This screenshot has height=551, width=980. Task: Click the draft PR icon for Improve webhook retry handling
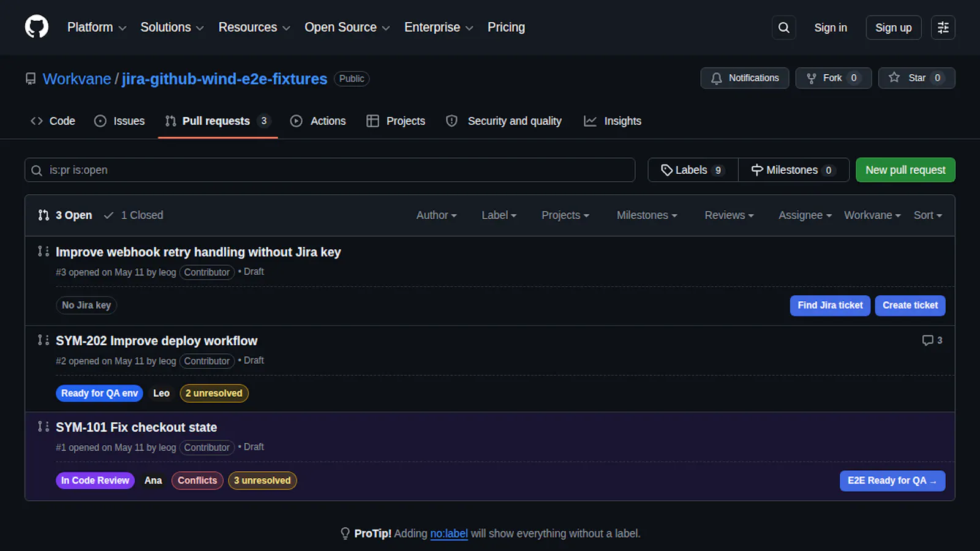coord(43,252)
